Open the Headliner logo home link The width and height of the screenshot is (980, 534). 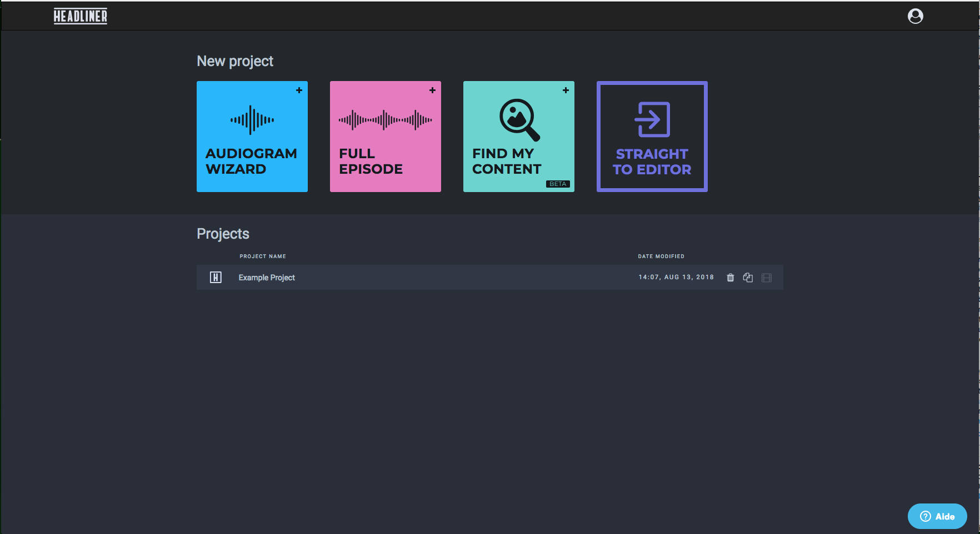coord(81,16)
